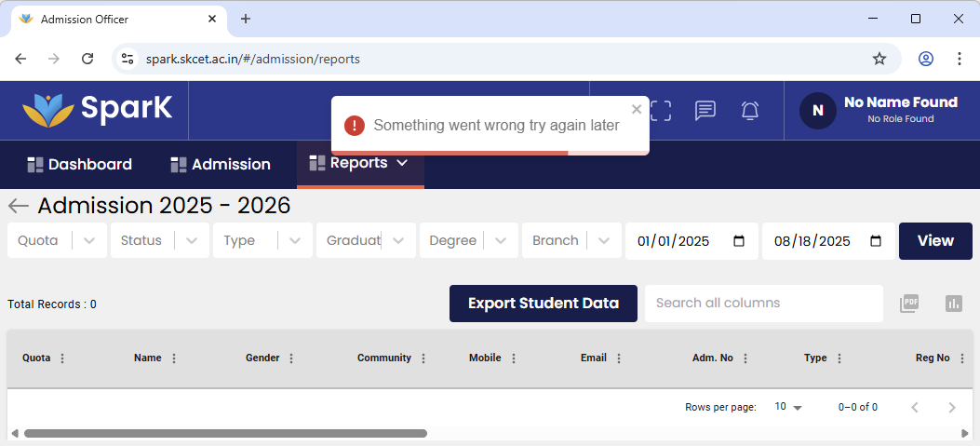Screen dimensions: 980x446
Task: Open the Reports menu
Action: click(359, 163)
